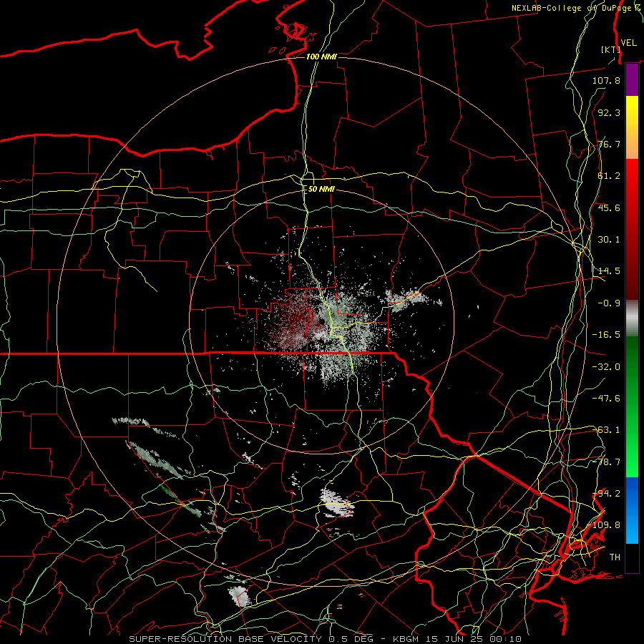The width and height of the screenshot is (644, 644).
Task: Select the -16.5 legend value
Action: tap(606, 335)
